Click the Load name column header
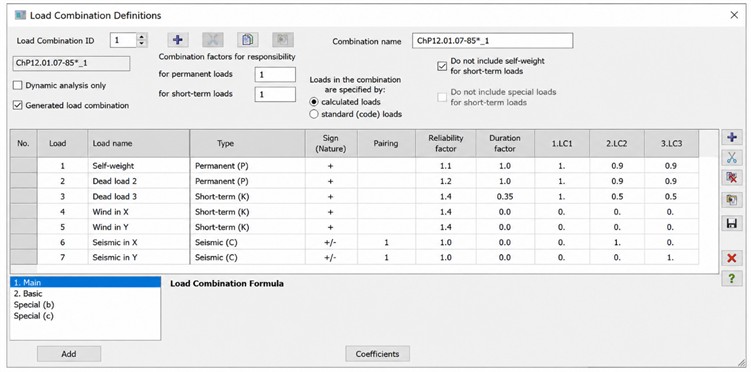This screenshot has height=372, width=751. coord(139,143)
